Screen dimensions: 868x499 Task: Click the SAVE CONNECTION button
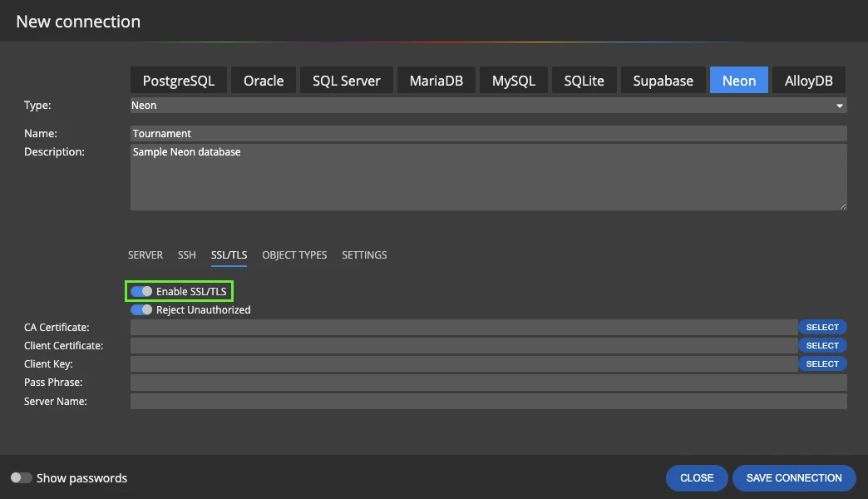pyautogui.click(x=794, y=478)
